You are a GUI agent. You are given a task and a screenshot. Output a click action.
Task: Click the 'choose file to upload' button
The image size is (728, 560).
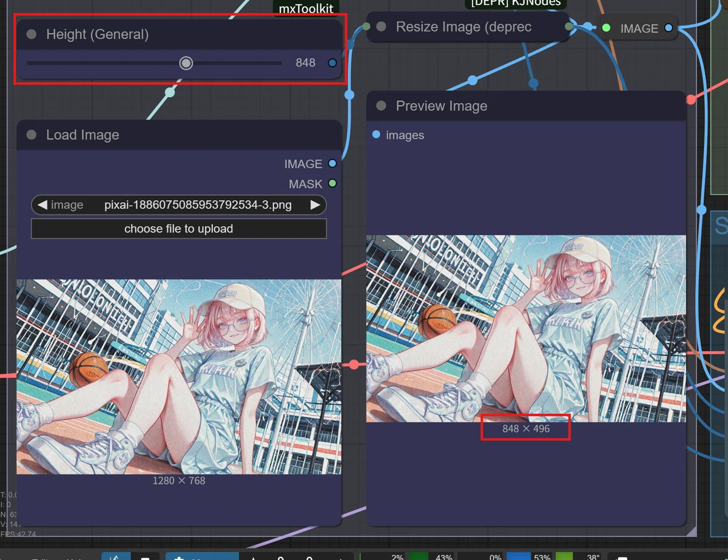click(179, 229)
